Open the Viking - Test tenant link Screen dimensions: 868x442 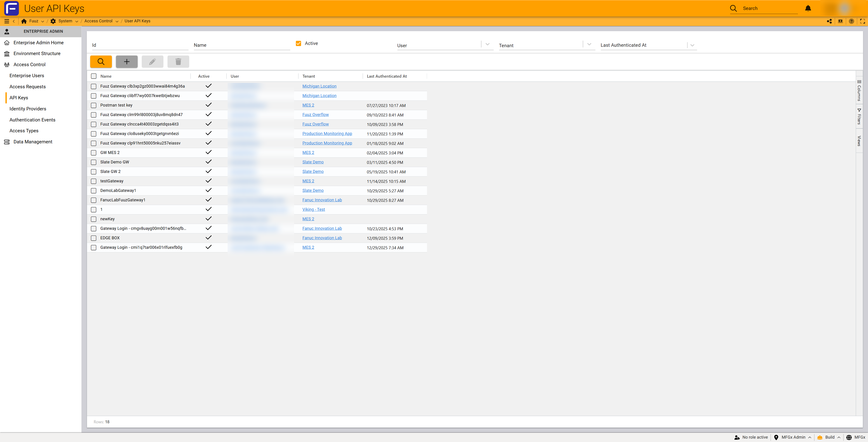click(x=313, y=209)
